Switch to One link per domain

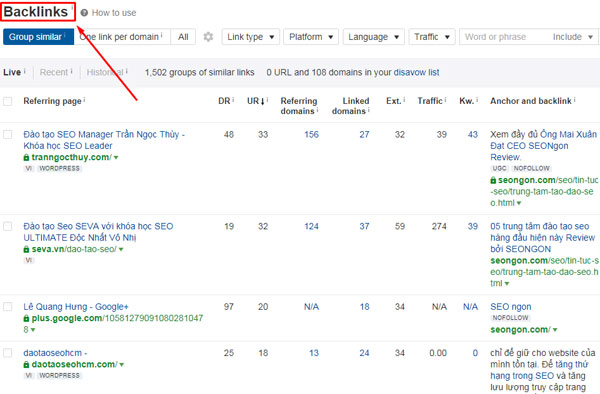(122, 37)
